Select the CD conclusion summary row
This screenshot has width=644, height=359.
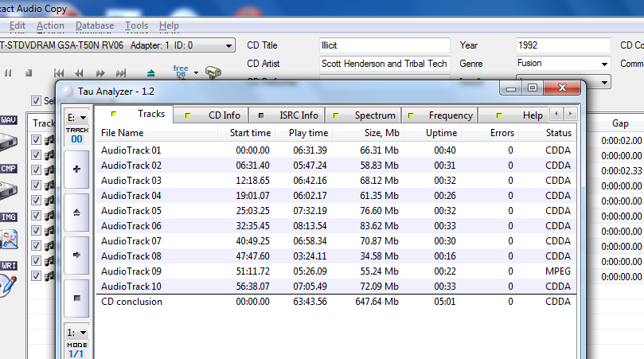pyautogui.click(x=336, y=302)
